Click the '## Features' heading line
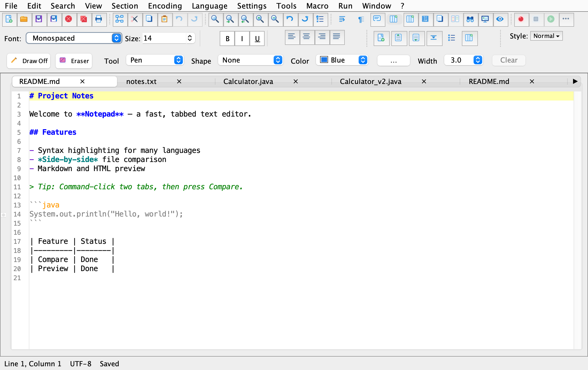This screenshot has width=588, height=370. [x=53, y=132]
